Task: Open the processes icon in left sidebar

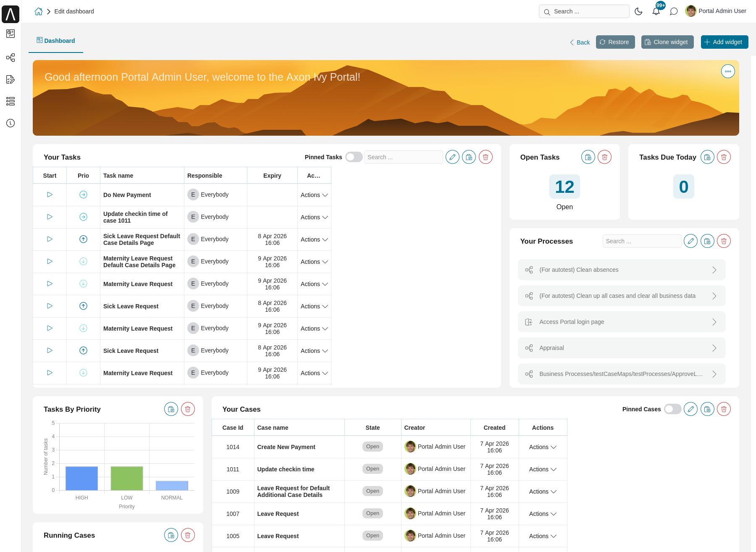Action: 10,58
